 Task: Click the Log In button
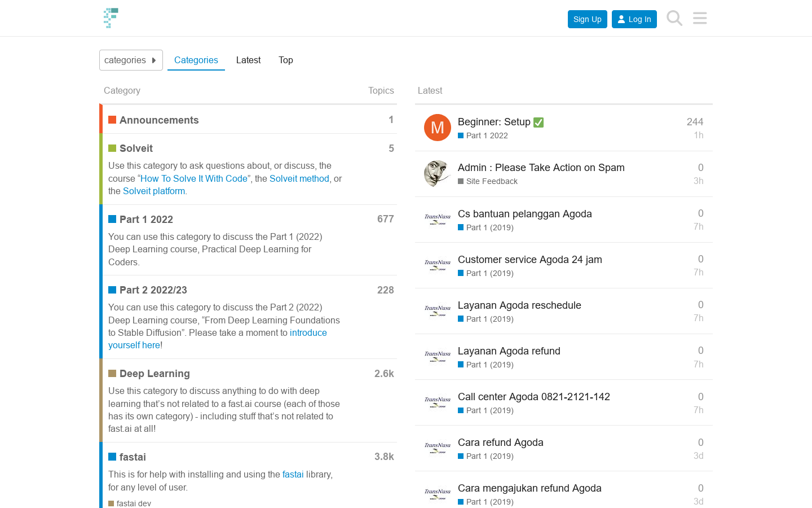point(634,19)
